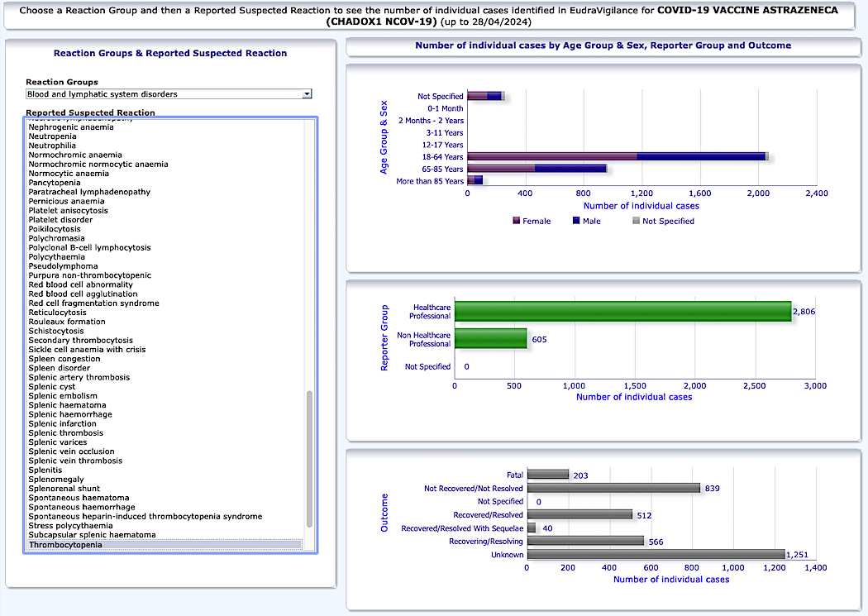Pick 'Spleen congestion' from the list
Image resolution: width=868 pixels, height=616 pixels.
(x=64, y=359)
